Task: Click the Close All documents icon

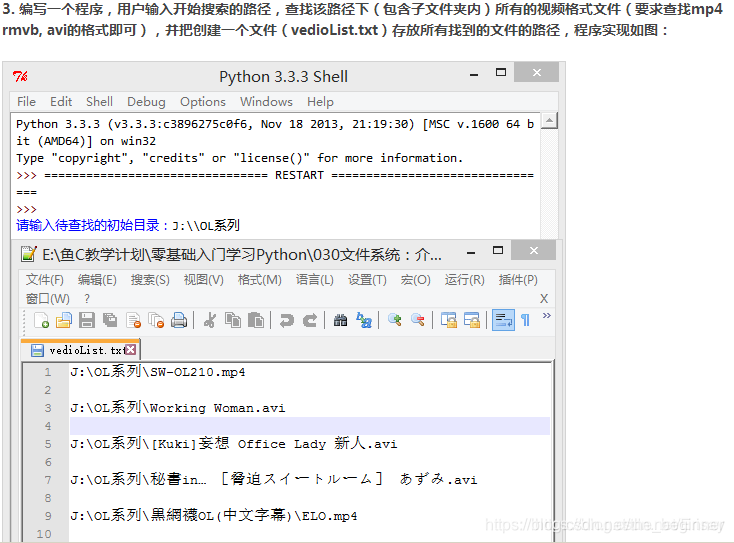Action: [156, 321]
